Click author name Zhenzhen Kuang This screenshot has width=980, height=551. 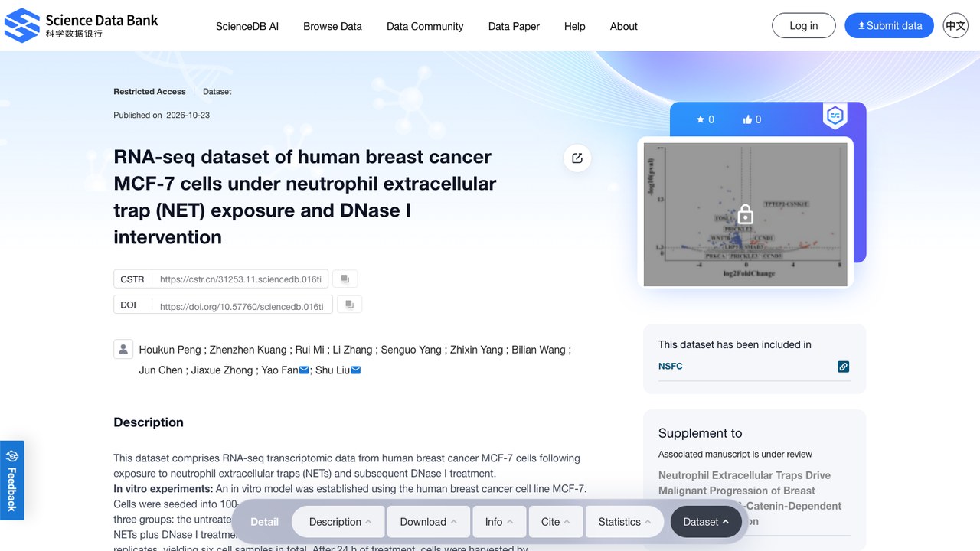248,350
